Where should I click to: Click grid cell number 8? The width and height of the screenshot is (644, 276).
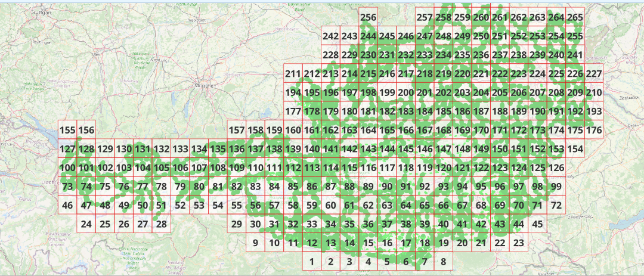pos(443,261)
